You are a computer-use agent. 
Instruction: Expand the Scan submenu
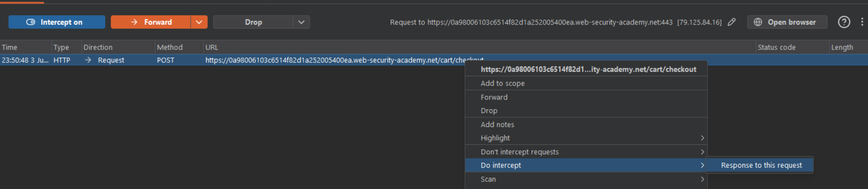click(586, 179)
